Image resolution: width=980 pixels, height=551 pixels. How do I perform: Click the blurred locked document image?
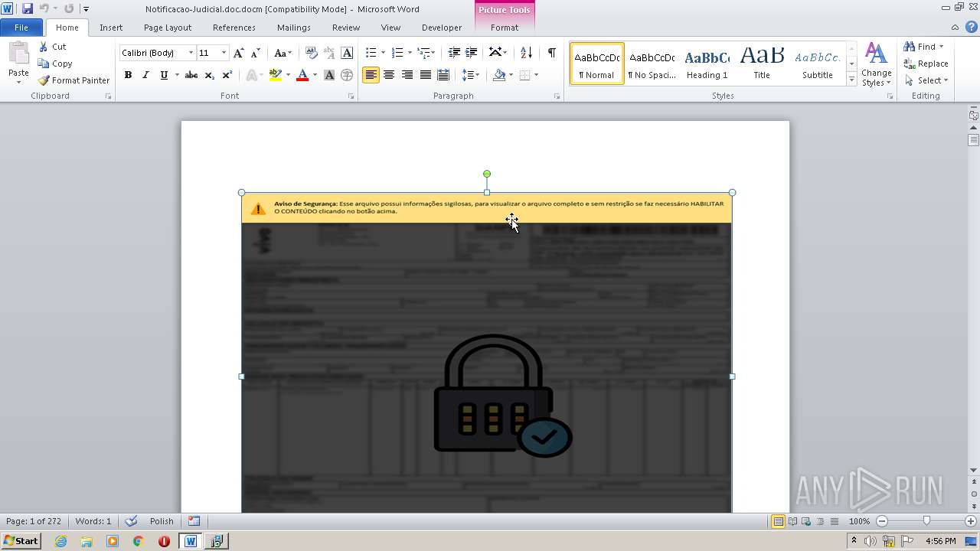click(x=487, y=353)
